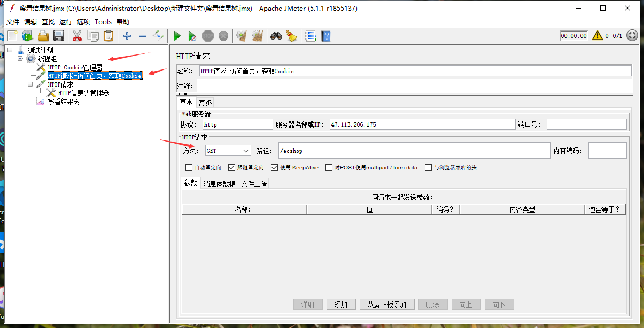Screen dimensions: 644x328
Task: Click the 添加 button
Action: (x=341, y=304)
